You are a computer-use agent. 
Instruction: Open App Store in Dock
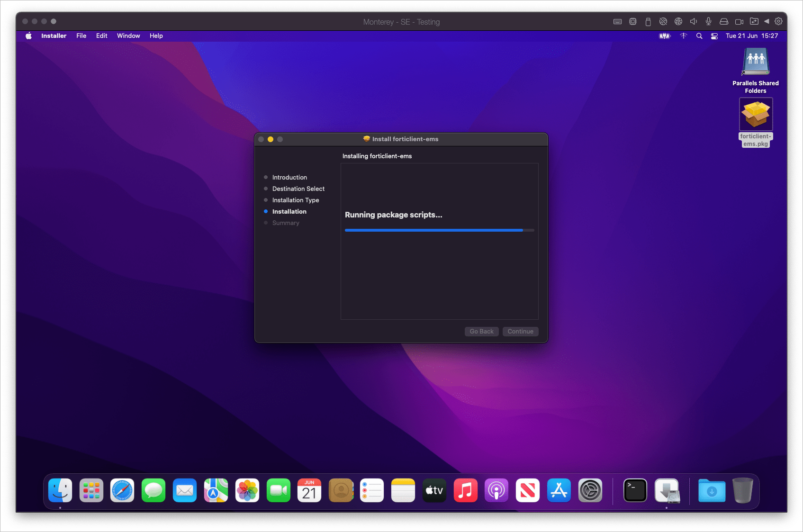[559, 490]
